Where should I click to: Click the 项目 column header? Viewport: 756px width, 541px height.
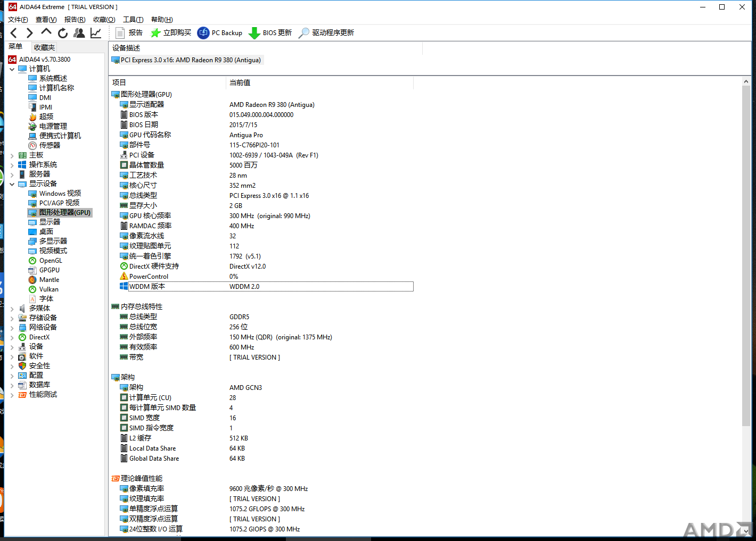click(168, 82)
